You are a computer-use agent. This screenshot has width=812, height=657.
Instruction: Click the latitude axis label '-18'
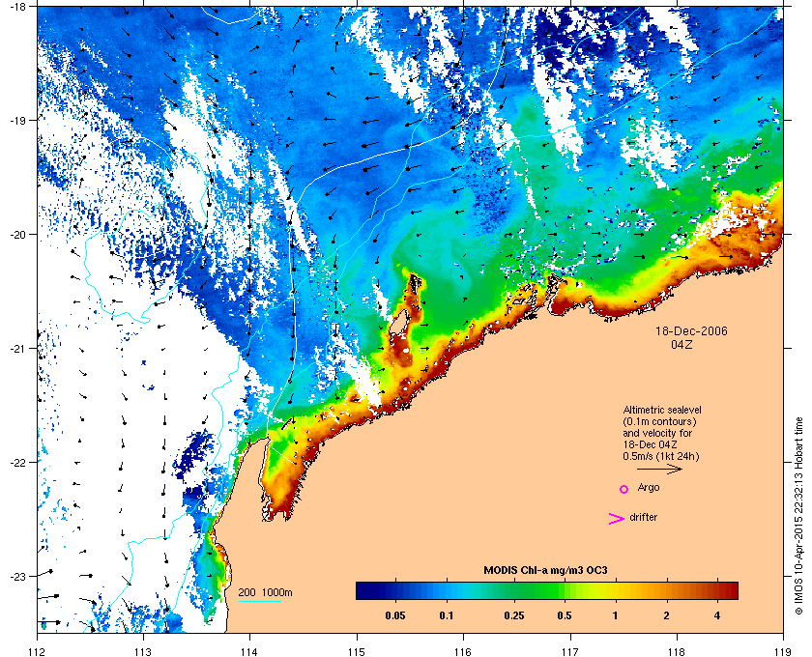tap(18, 7)
